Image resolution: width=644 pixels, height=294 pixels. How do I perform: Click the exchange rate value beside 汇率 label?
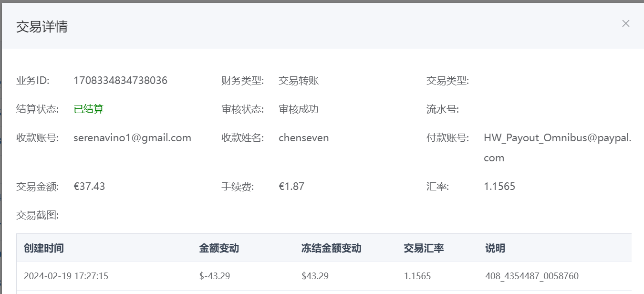click(x=499, y=187)
